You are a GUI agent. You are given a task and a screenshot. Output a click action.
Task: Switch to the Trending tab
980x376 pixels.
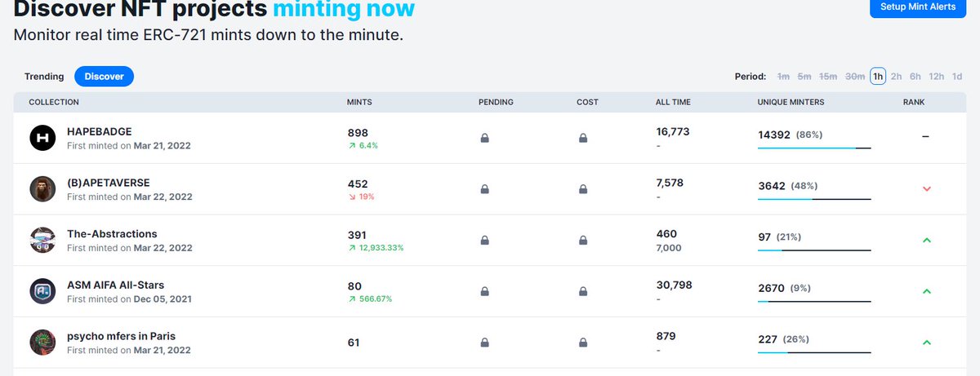[x=44, y=77]
